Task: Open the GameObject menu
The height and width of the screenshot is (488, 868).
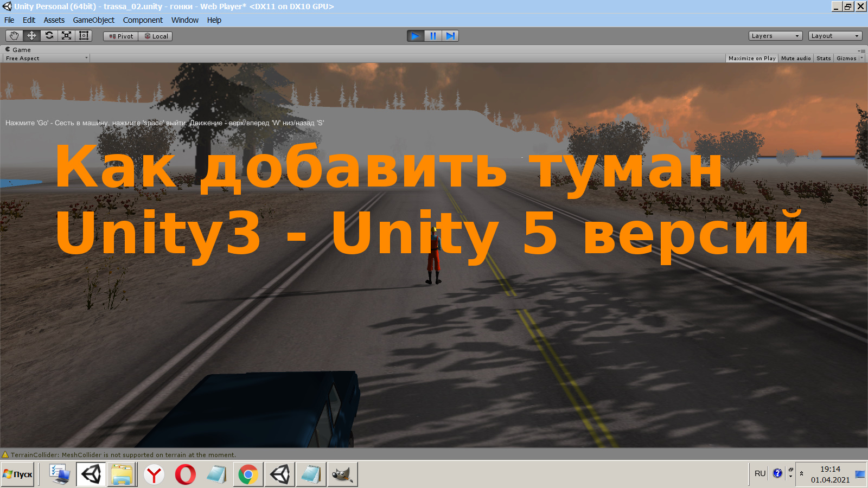Action: pos(93,20)
